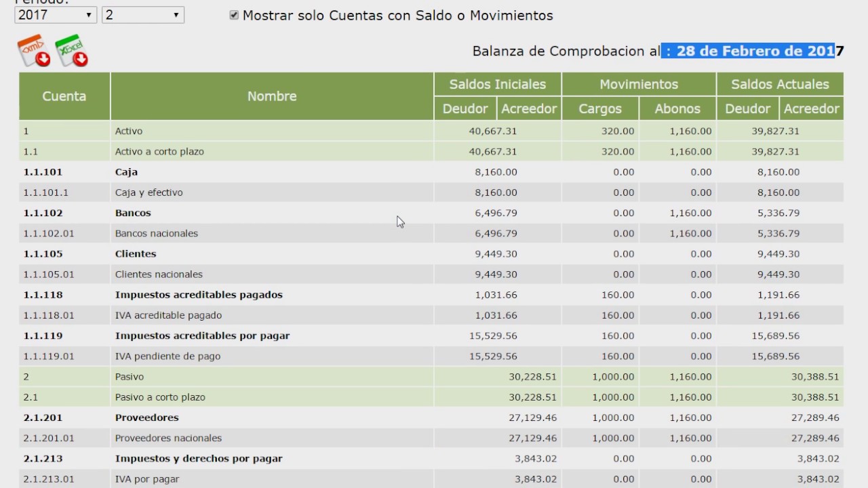Click account number 1.1.102.01

49,233
